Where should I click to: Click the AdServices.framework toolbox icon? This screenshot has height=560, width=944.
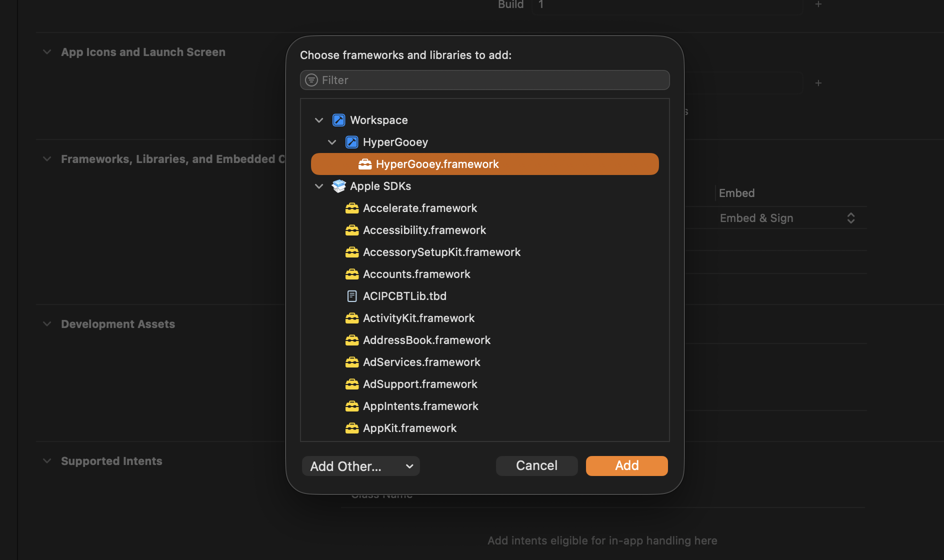click(352, 362)
